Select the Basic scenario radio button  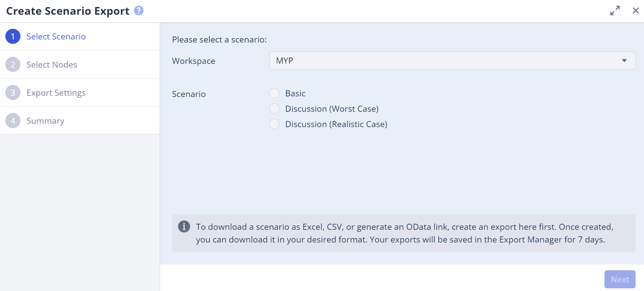(274, 93)
